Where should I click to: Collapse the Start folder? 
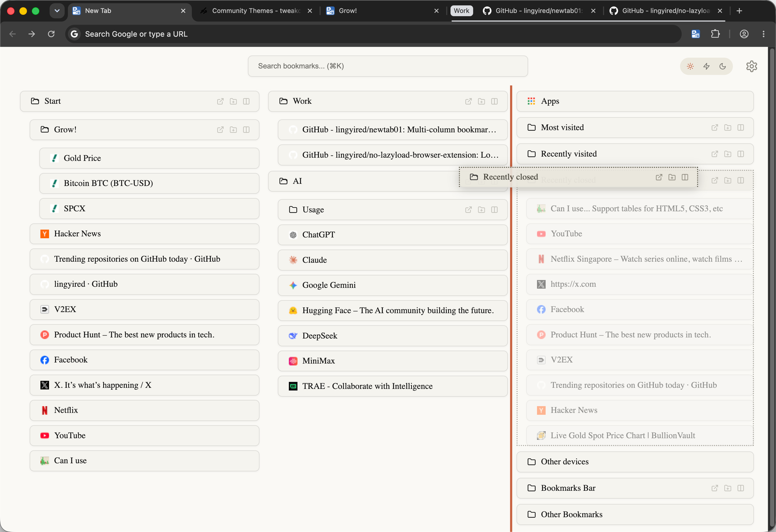(x=140, y=101)
